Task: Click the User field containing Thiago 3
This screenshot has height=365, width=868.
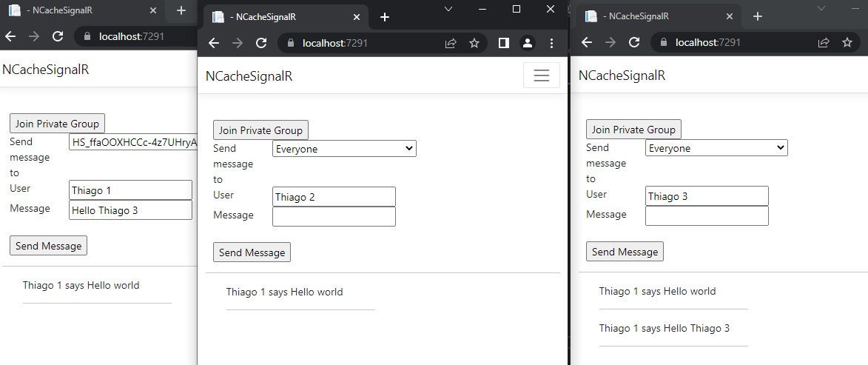Action: [707, 196]
